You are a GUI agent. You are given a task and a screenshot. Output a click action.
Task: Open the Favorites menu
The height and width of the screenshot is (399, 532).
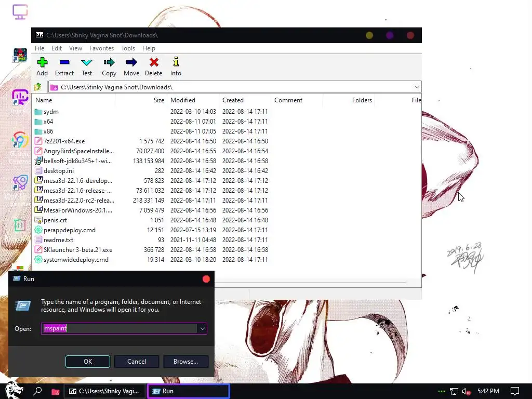coord(101,48)
